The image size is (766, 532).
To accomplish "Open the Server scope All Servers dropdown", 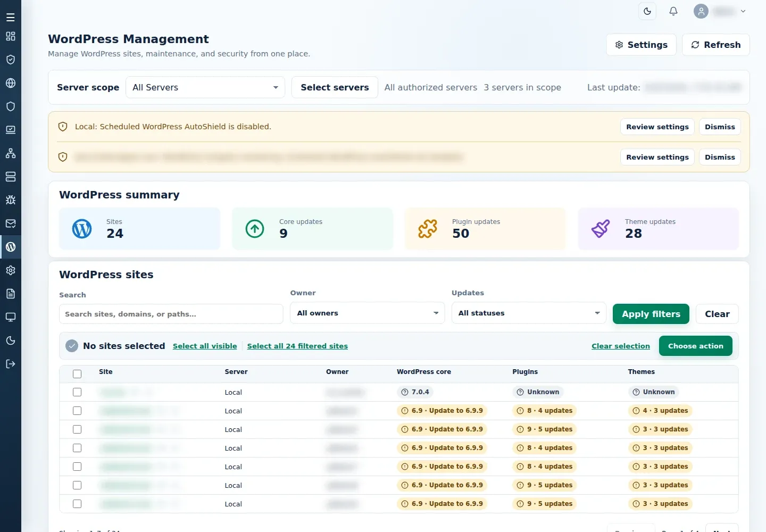I will 205,87.
